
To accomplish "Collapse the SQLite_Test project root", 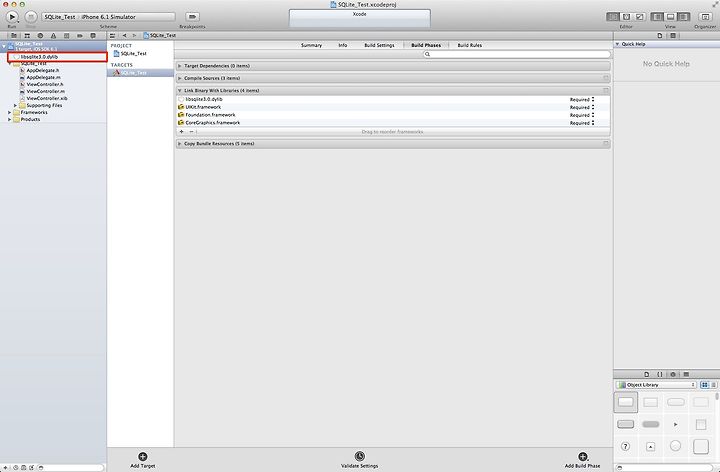I will coord(4,46).
